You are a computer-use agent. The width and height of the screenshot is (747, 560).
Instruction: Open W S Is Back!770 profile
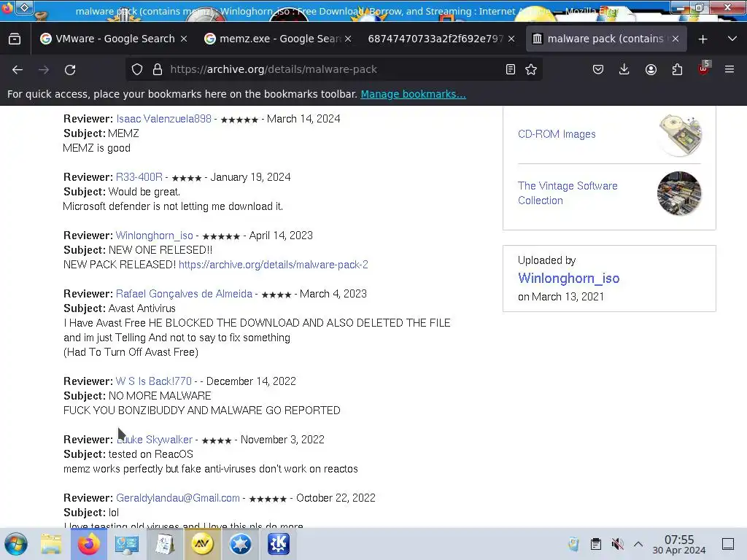click(154, 381)
